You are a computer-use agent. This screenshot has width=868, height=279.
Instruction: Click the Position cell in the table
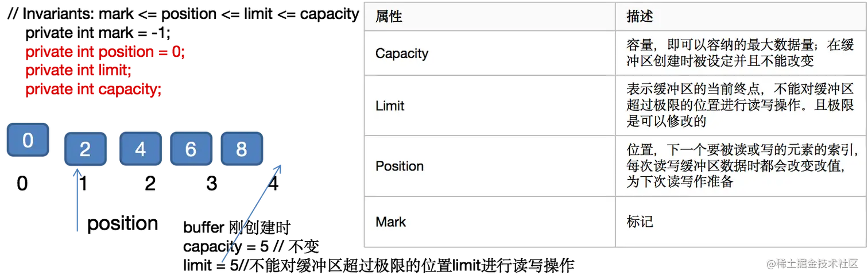pyautogui.click(x=490, y=166)
